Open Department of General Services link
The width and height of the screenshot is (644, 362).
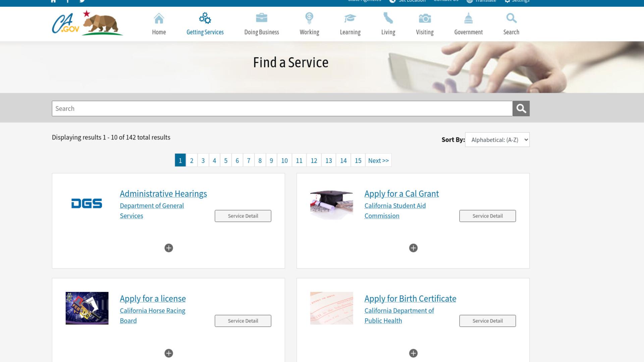152,211
